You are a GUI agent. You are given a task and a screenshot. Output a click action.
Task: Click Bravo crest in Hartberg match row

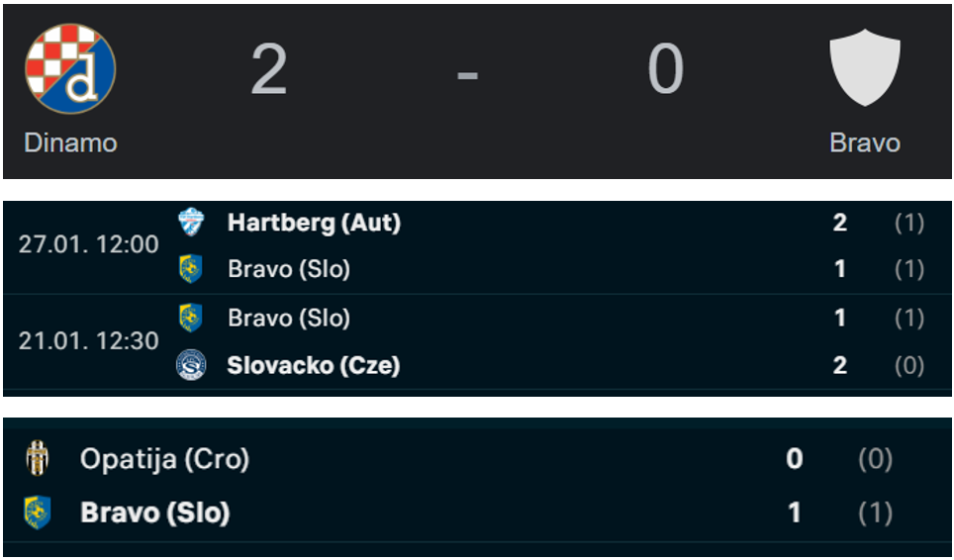click(191, 269)
